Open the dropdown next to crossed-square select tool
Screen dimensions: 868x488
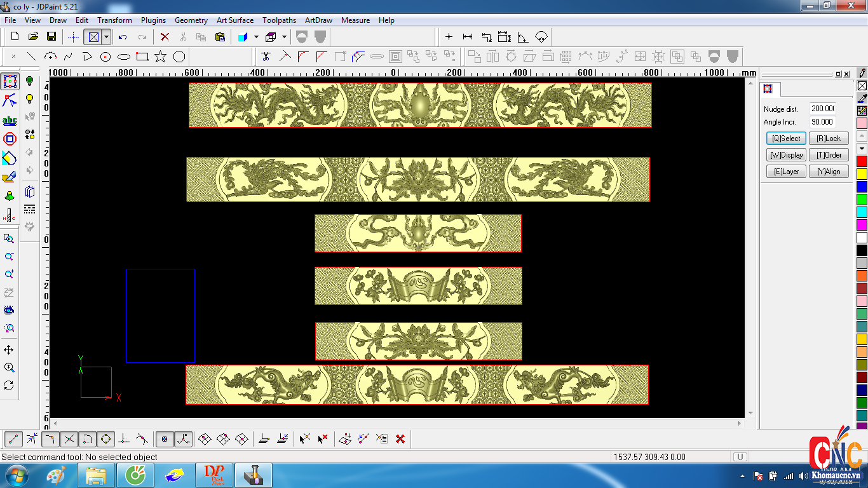click(x=106, y=37)
